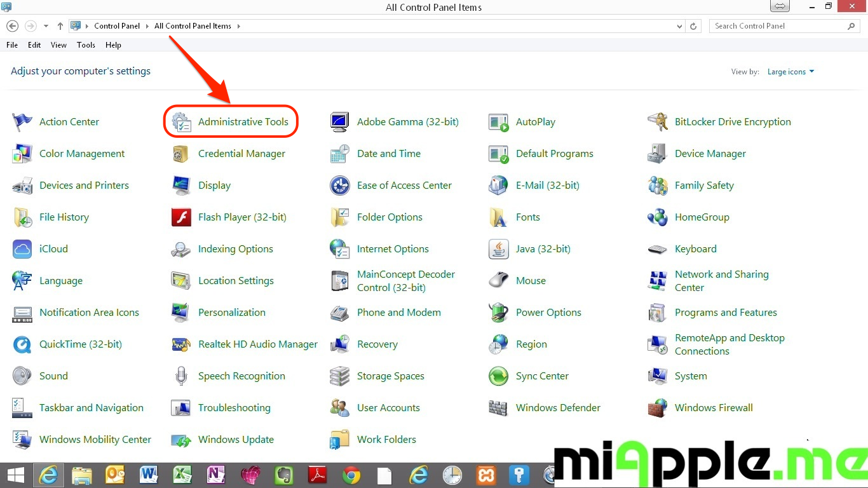This screenshot has height=488, width=868.
Task: Open the Windows Update icon
Action: (181, 440)
